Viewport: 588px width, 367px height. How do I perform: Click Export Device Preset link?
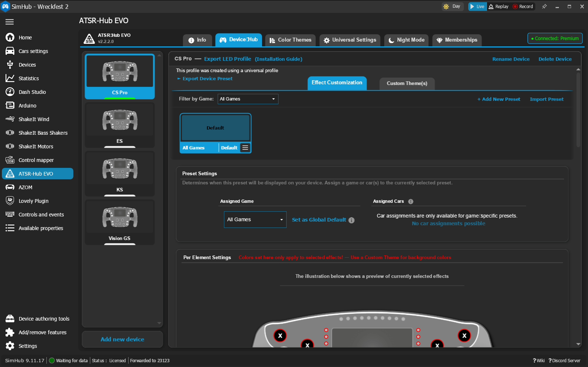207,78
